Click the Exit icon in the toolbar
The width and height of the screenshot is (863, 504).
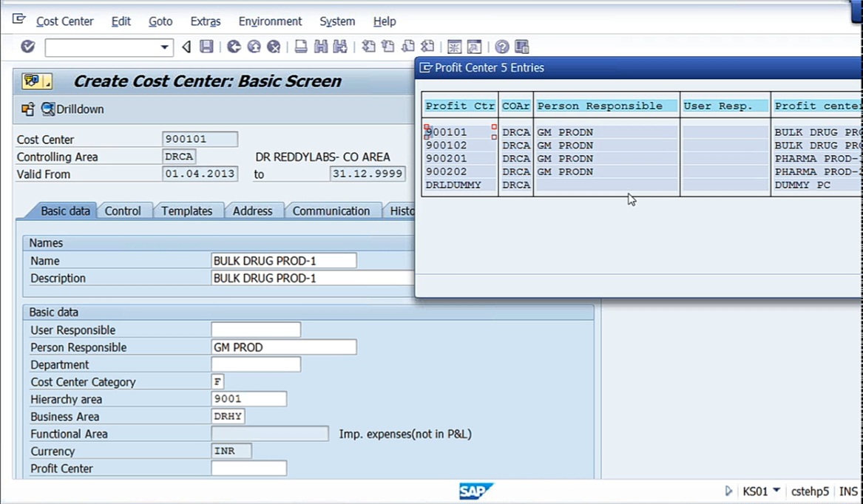click(254, 47)
